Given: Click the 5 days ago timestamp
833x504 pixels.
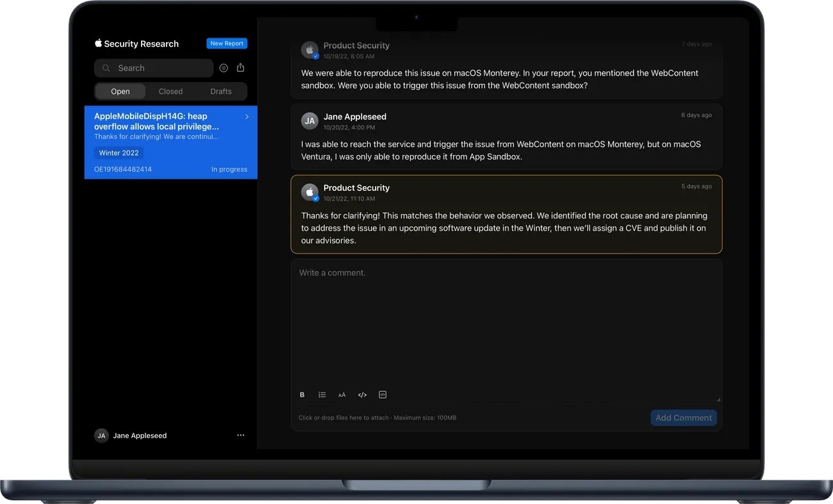Looking at the screenshot, I should [x=697, y=186].
